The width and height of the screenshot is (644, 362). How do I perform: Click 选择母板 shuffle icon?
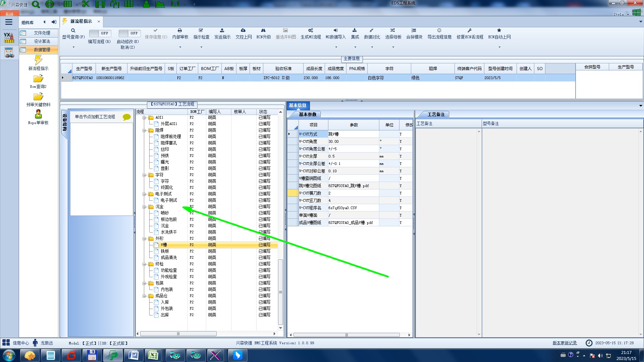click(393, 31)
